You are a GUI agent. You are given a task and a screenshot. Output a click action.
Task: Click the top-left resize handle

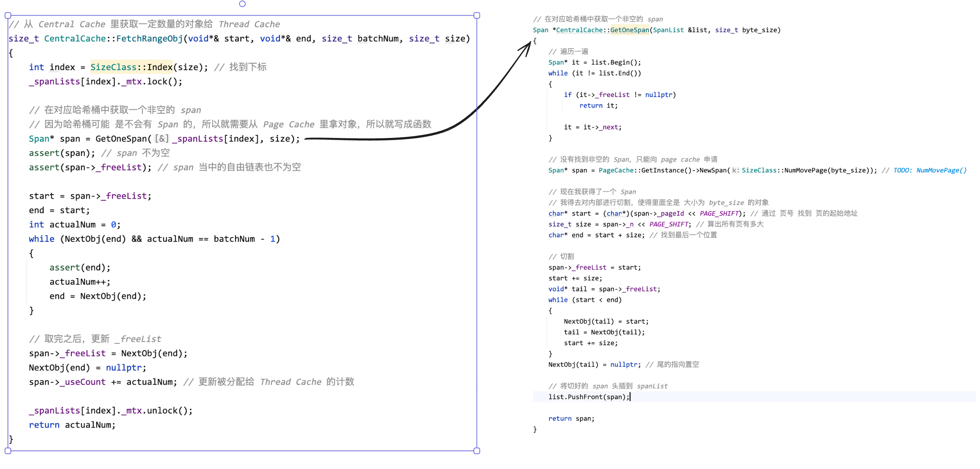8,16
